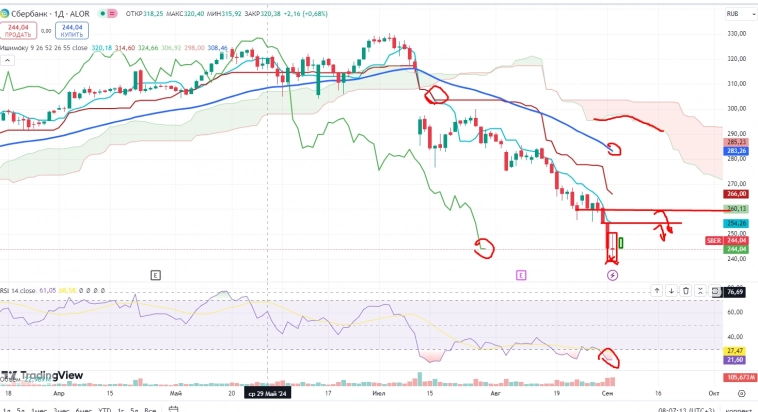Image resolution: width=758 pixels, height=412 pixels.
Task: Move the RSI pane up with arrow icon
Action: click(656, 290)
